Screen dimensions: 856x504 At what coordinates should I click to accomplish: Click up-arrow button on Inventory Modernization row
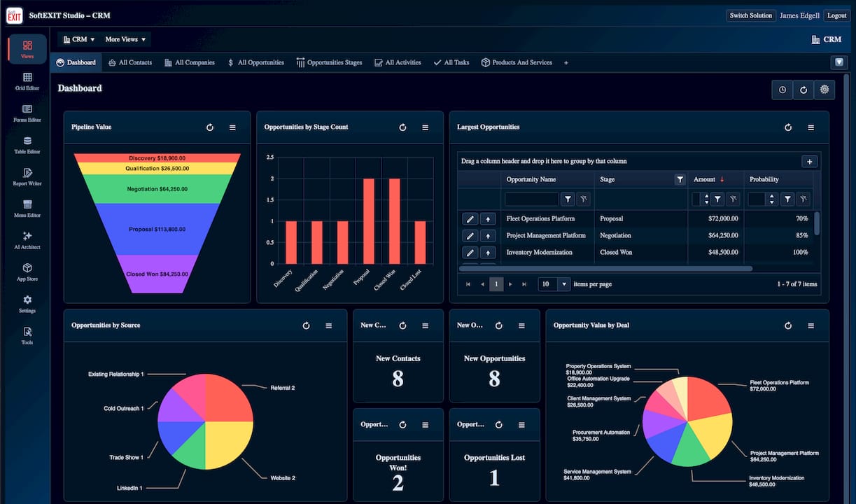tap(488, 253)
